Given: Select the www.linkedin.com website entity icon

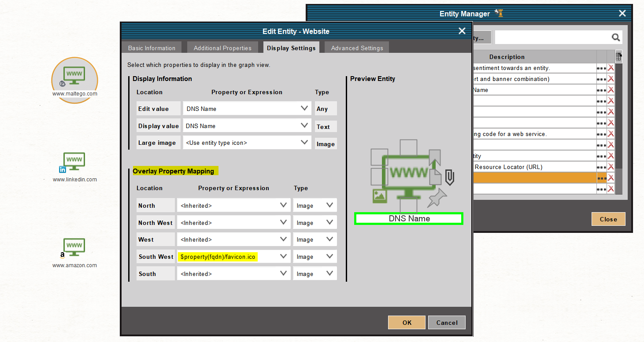Looking at the screenshot, I should pyautogui.click(x=74, y=162).
